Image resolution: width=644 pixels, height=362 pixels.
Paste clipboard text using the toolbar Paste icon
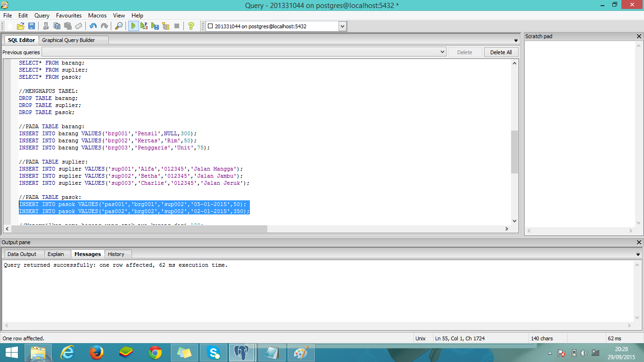68,26
